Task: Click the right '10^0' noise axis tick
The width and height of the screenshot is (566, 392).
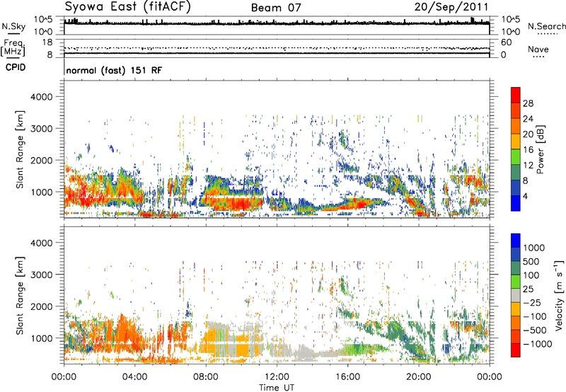Action: click(x=510, y=32)
